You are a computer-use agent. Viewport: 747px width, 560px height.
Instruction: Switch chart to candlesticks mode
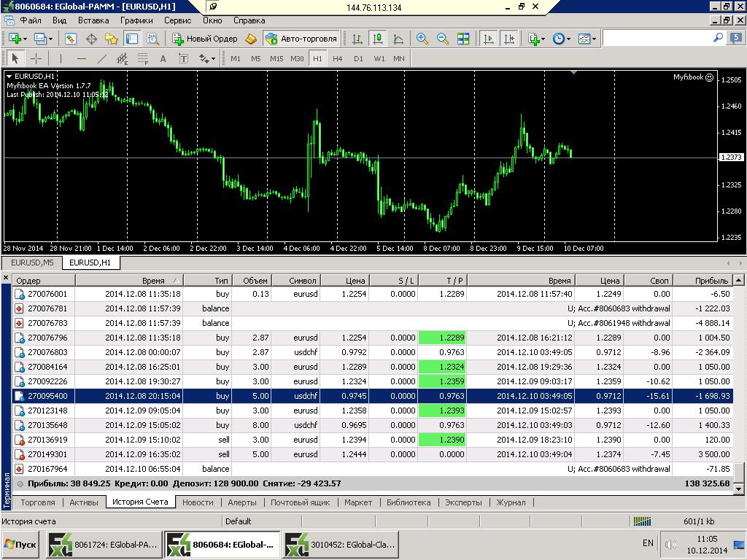click(378, 39)
